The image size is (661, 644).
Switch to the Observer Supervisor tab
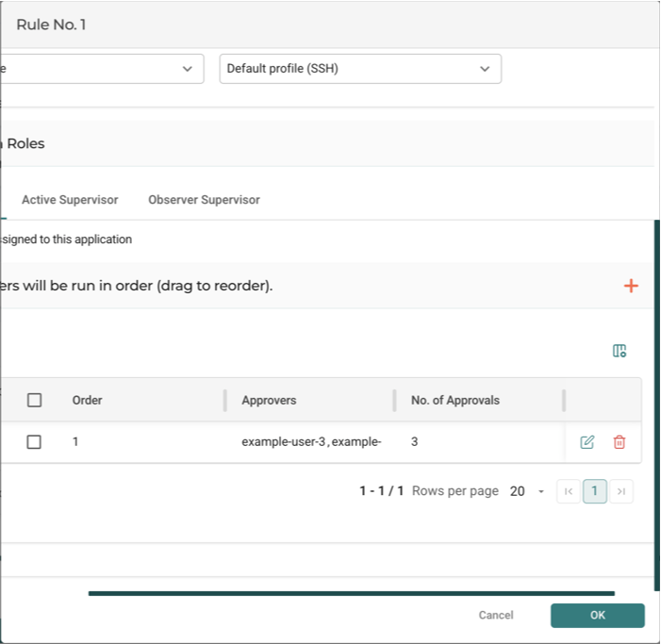pos(204,200)
